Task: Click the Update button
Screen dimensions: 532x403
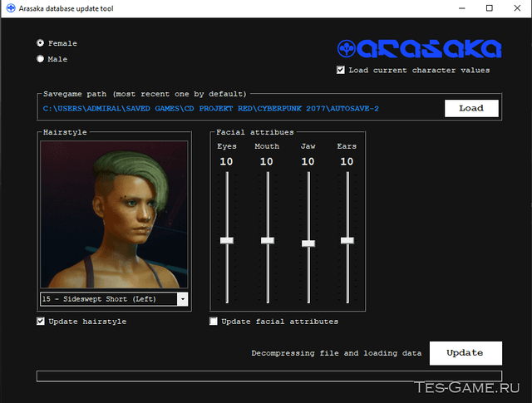Action: click(x=465, y=353)
